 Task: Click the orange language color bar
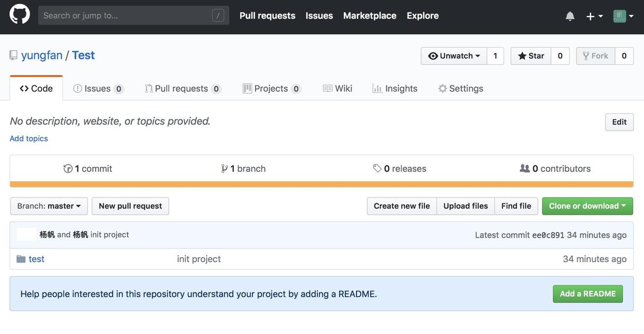click(x=321, y=184)
